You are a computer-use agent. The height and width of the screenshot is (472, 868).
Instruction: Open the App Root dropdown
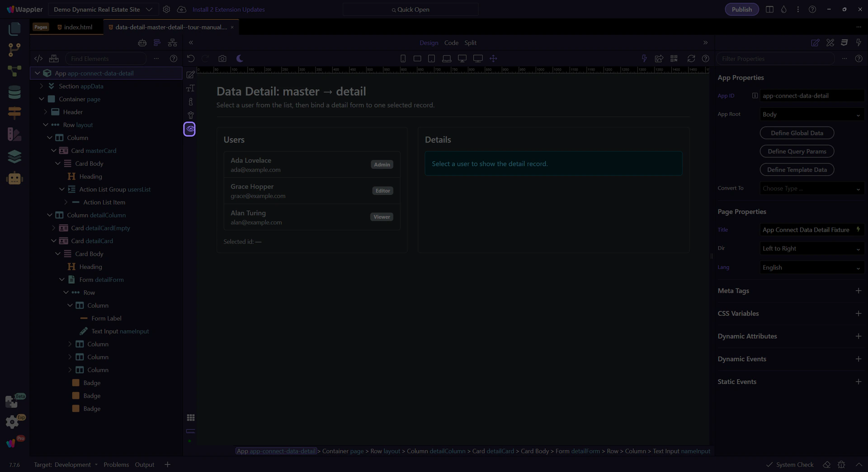811,114
